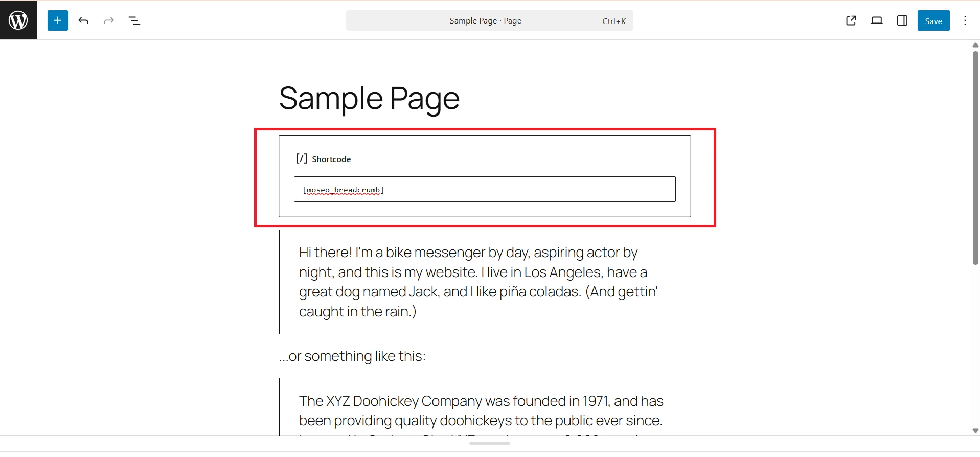
Task: Click the Save button
Action: pos(933,20)
